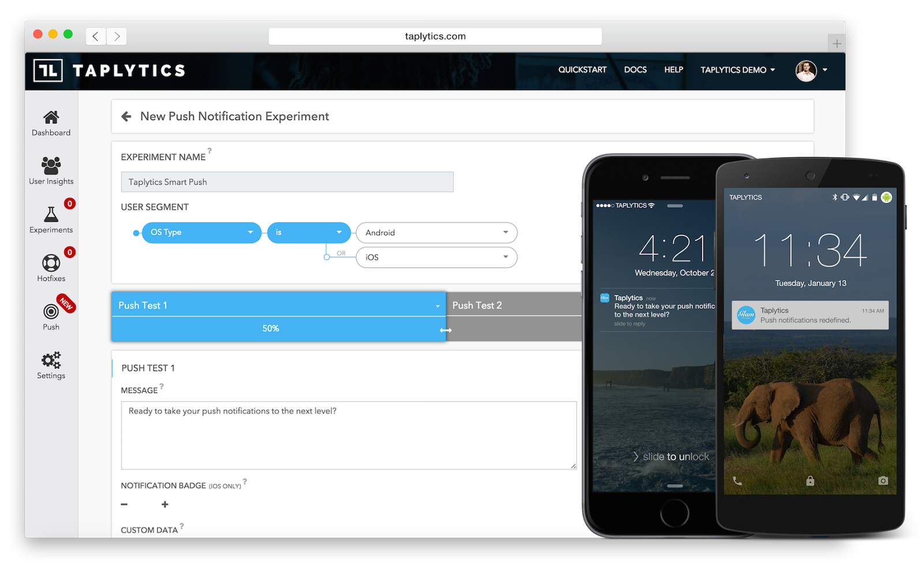Open Docs in top navigation
924x572 pixels.
pyautogui.click(x=635, y=70)
